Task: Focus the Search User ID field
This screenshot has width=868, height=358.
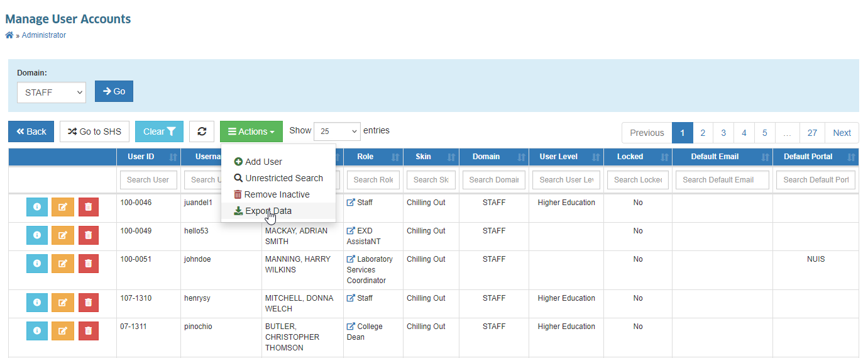Action: tap(148, 180)
